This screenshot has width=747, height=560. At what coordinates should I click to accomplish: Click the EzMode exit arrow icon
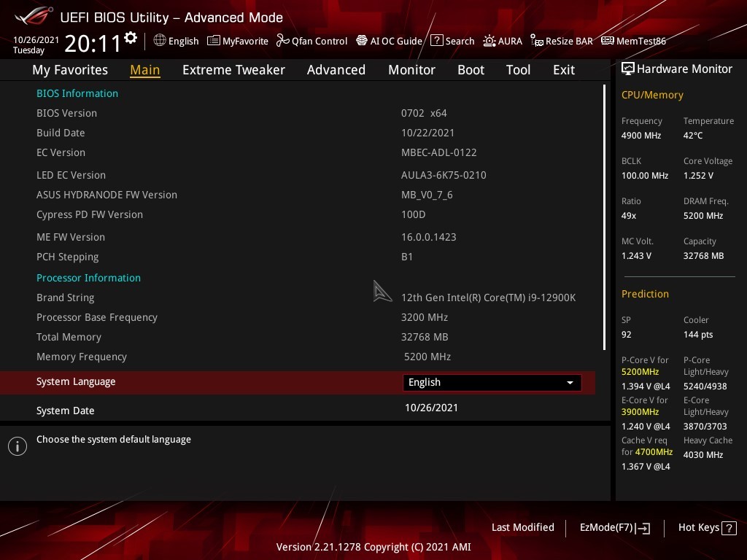(x=643, y=528)
